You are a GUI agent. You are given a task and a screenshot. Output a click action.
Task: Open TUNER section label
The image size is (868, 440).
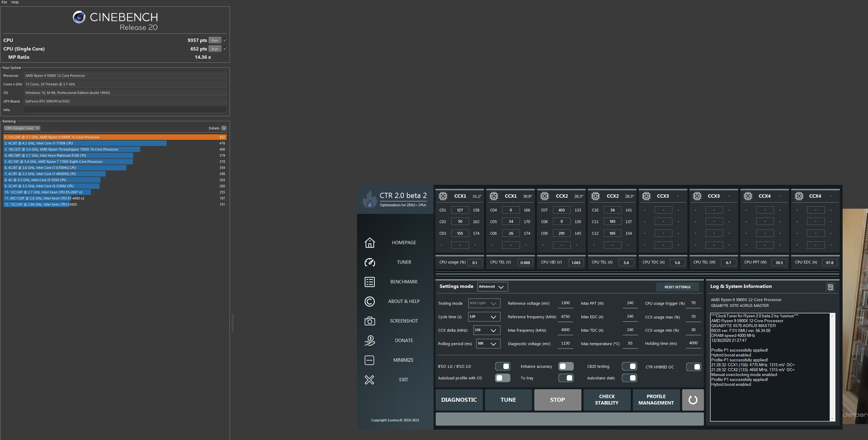(404, 262)
